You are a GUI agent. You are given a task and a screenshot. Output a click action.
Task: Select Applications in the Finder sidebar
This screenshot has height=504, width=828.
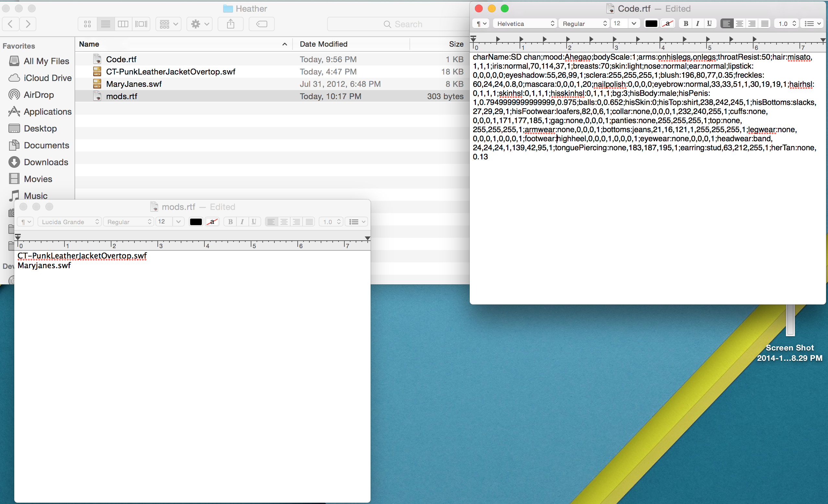click(x=47, y=111)
